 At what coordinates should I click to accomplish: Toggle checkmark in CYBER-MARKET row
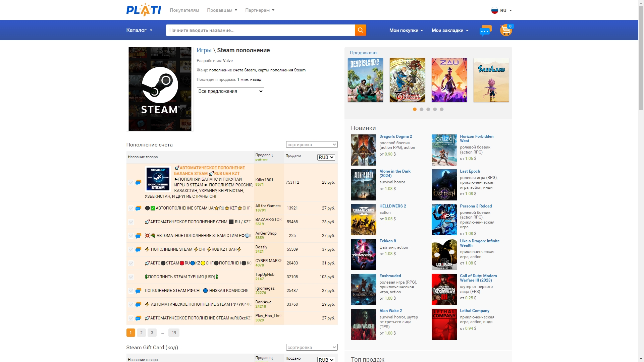(x=131, y=263)
